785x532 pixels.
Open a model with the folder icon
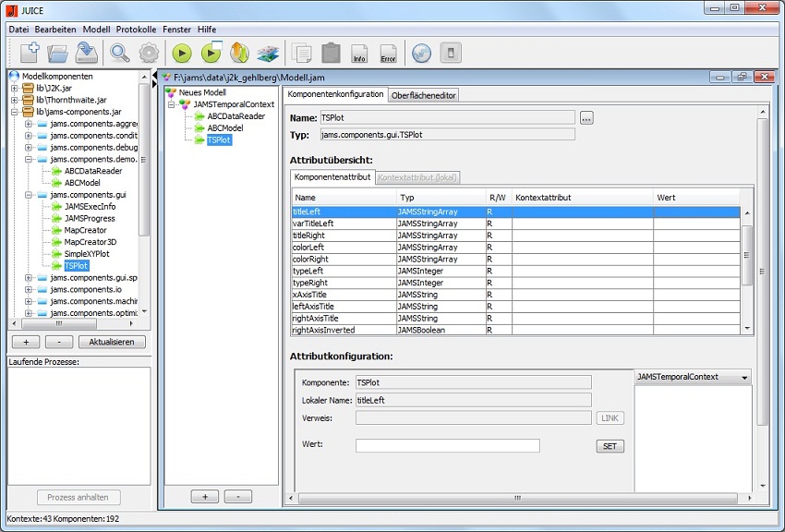coord(58,53)
